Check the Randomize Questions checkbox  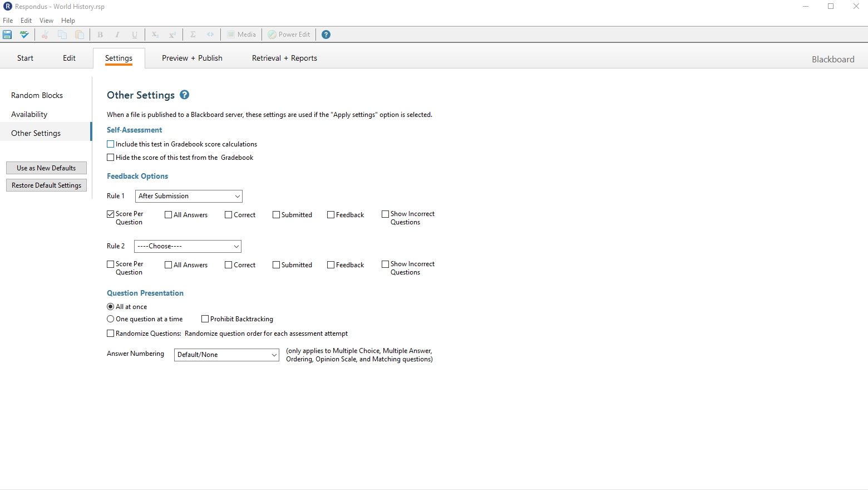pos(111,334)
